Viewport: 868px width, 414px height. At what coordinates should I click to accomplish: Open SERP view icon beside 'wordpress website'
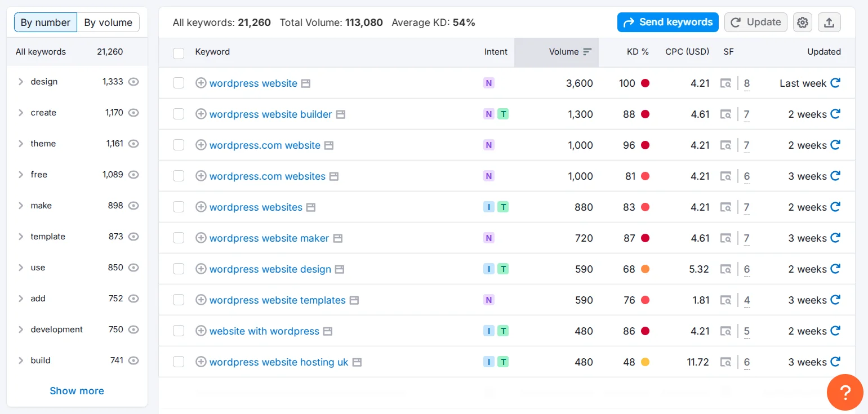306,83
